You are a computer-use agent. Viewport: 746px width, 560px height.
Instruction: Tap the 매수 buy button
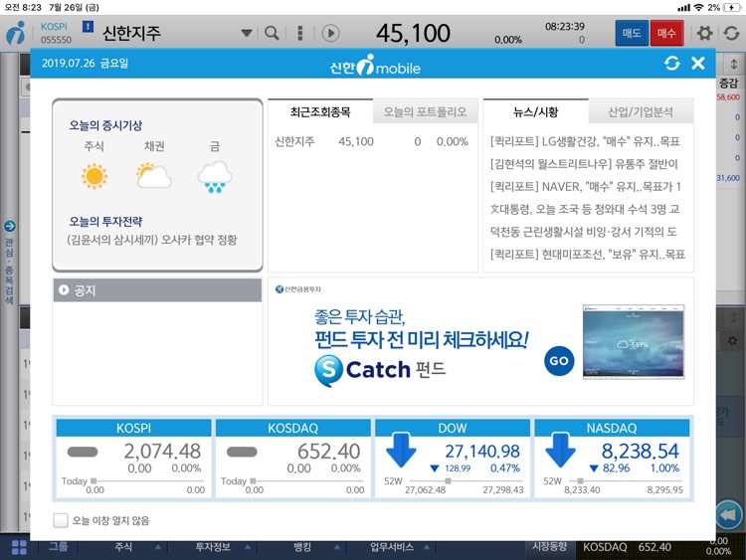(667, 33)
